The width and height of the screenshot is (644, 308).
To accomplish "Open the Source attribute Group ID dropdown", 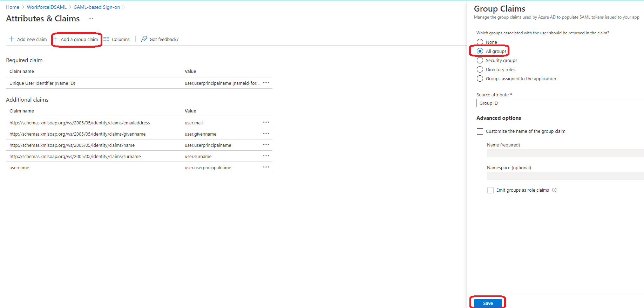I will [560, 103].
